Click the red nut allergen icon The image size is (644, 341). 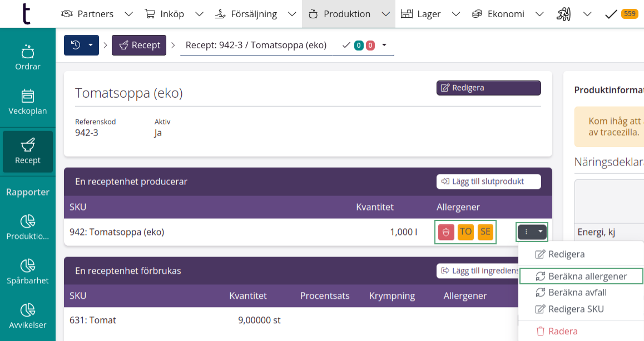coord(445,232)
